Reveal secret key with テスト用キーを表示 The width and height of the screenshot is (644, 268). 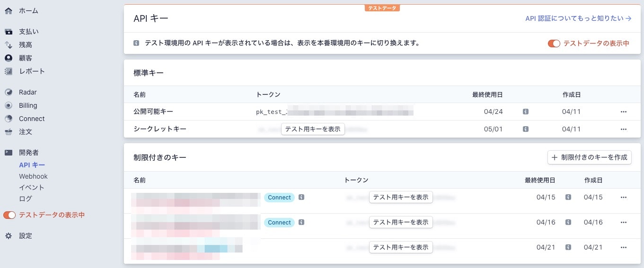click(313, 129)
